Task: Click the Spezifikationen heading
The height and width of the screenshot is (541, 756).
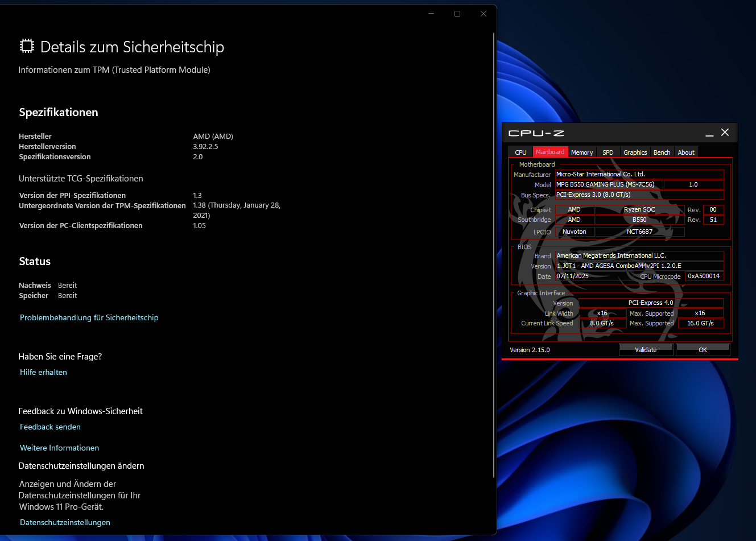Action: pos(59,112)
